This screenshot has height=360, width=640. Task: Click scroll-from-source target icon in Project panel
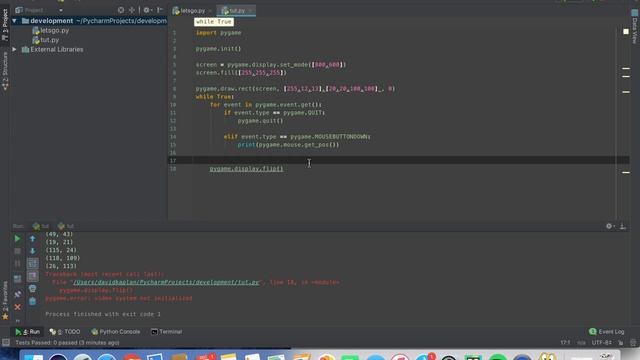coord(121,10)
